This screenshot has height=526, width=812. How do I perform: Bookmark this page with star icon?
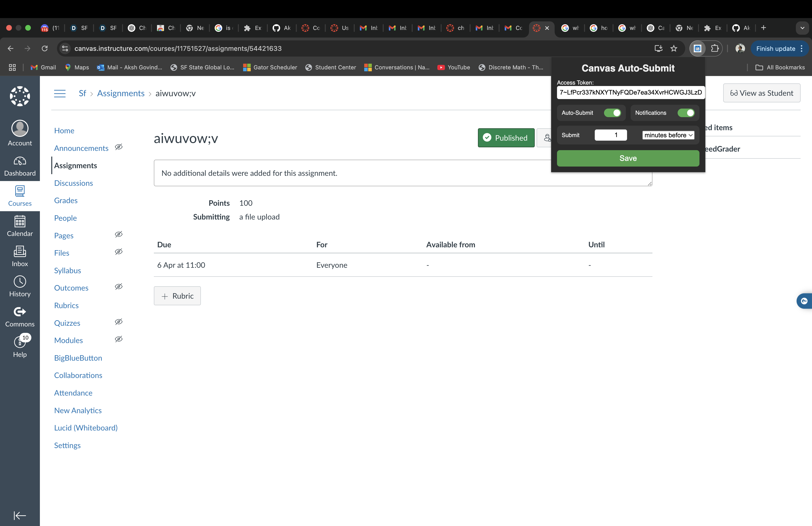[674, 48]
